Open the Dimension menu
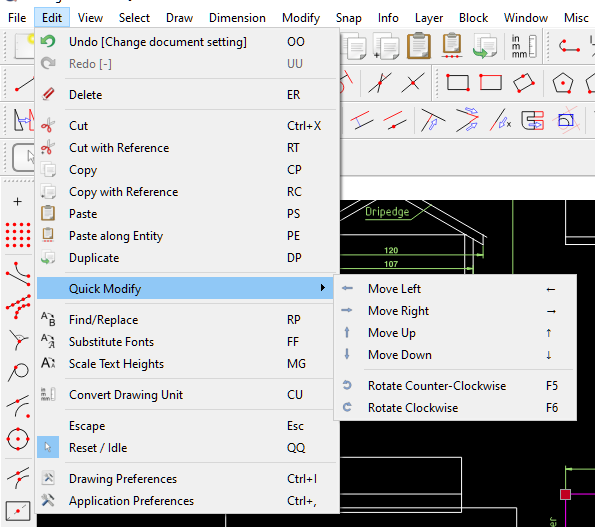The image size is (595, 527). 237,18
